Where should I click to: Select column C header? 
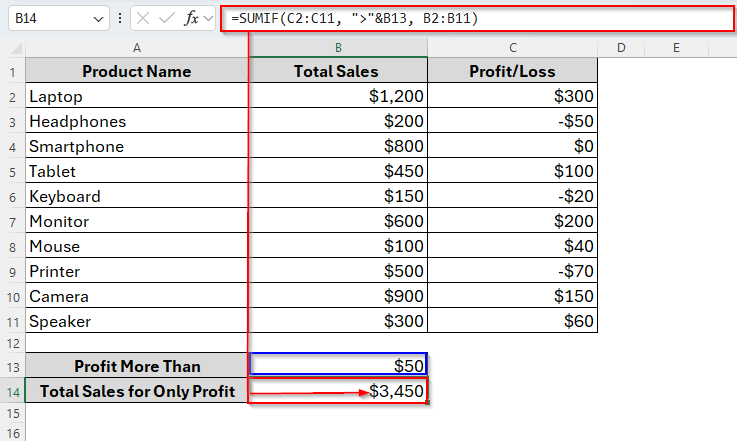click(x=512, y=47)
